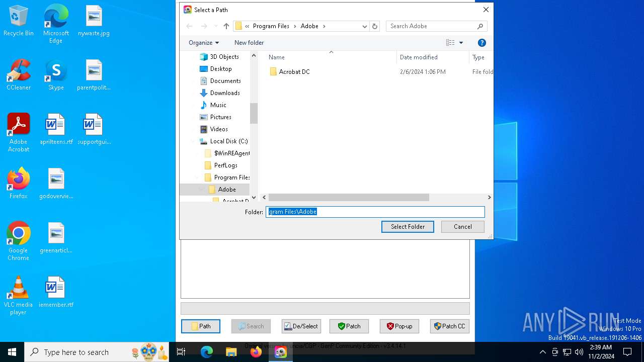Select Videos in the navigation tree
The image size is (644, 362).
(x=214, y=129)
